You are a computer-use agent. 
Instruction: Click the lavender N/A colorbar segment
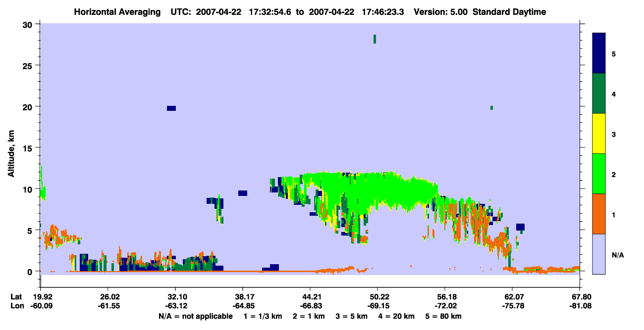tap(599, 253)
